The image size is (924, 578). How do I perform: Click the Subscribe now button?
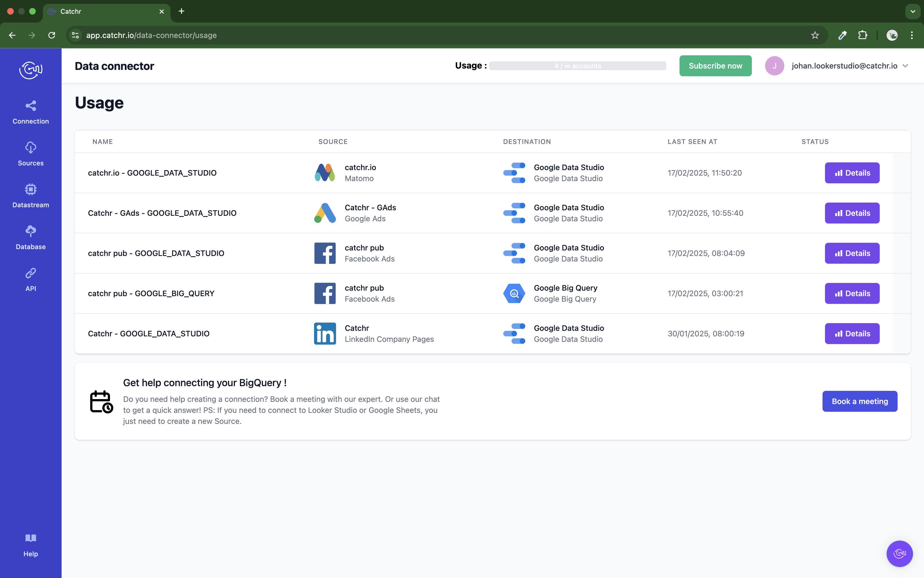(x=715, y=66)
